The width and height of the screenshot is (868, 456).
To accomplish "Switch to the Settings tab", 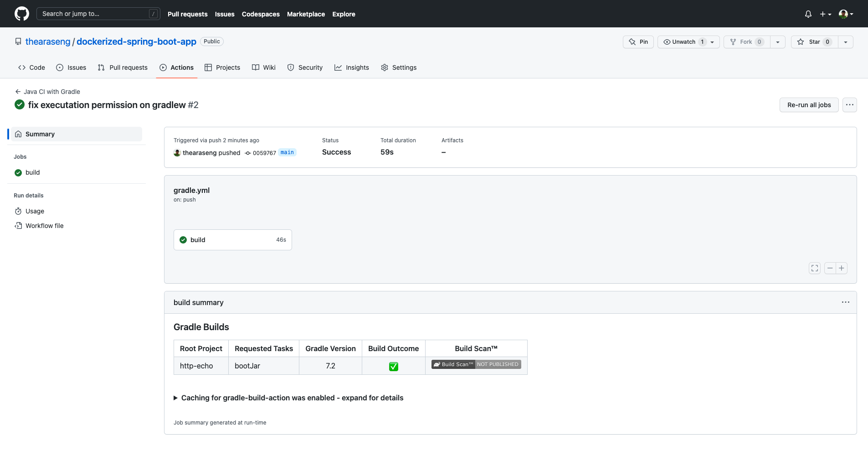I will coord(399,67).
